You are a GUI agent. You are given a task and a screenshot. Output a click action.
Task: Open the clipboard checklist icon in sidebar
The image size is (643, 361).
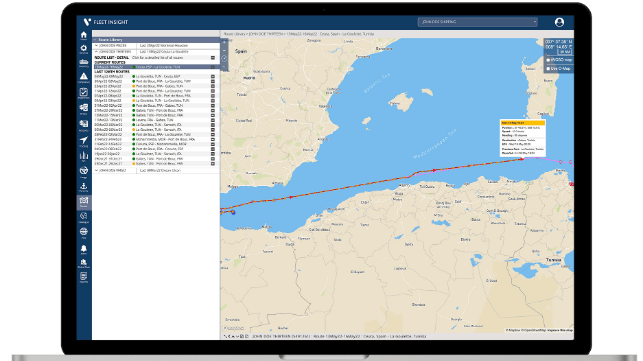click(x=84, y=92)
